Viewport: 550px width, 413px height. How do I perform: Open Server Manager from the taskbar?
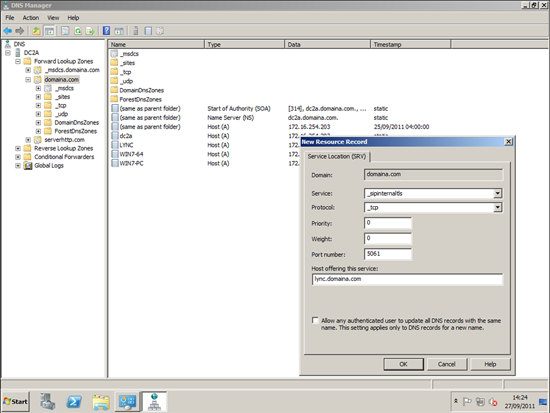(x=48, y=401)
